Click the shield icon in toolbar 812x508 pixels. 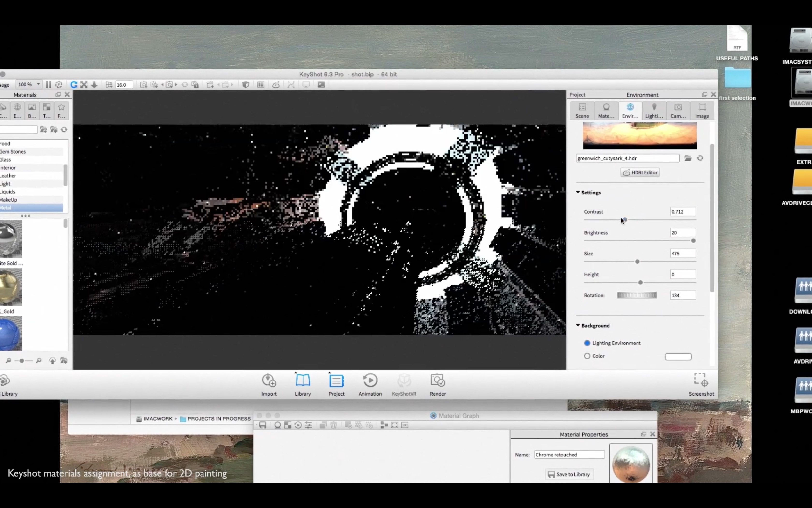click(x=246, y=85)
